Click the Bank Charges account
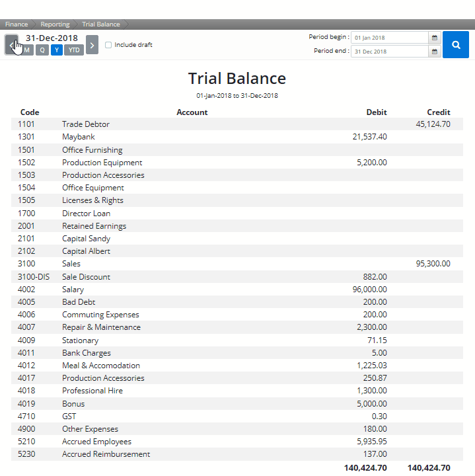Viewport: 475px width, 476px height. point(87,353)
